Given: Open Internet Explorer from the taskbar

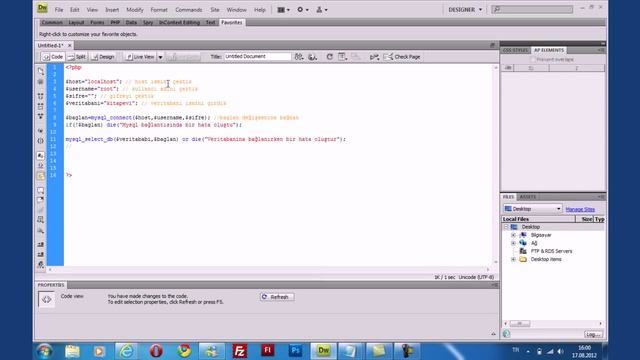Looking at the screenshot, I should pos(127,351).
